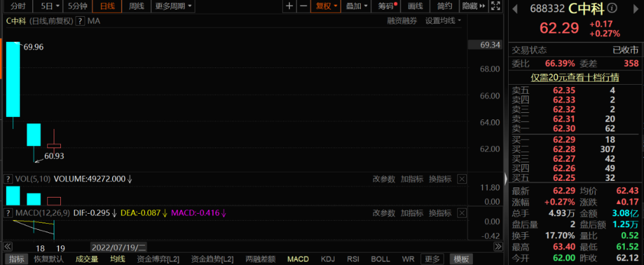The width and height of the screenshot is (644, 265).
Task: Select the 周线 weekly period
Action: [137, 6]
